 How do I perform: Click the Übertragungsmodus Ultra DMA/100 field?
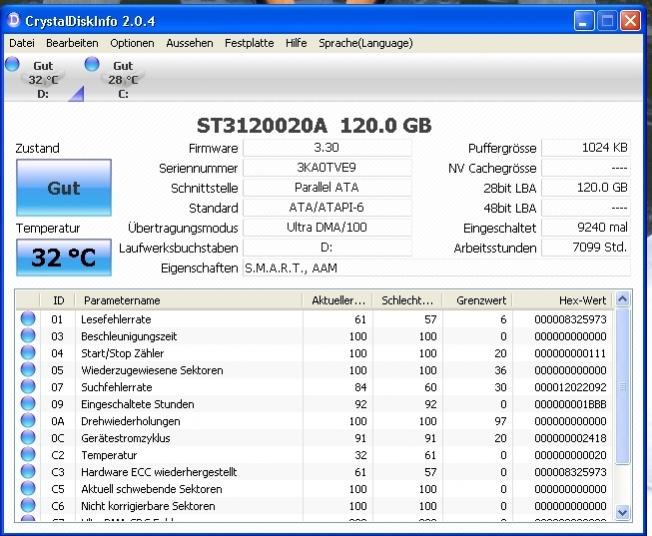[327, 227]
